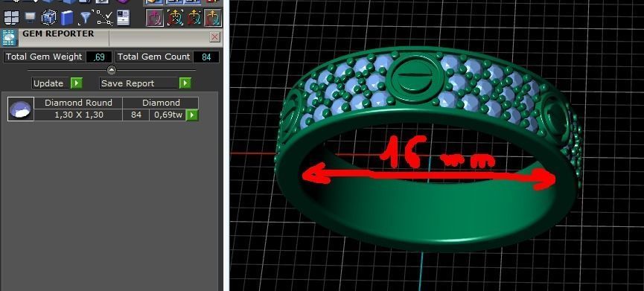The height and width of the screenshot is (291, 644).
Task: Collapse the totals section with round arrow
Action: pyautogui.click(x=111, y=70)
